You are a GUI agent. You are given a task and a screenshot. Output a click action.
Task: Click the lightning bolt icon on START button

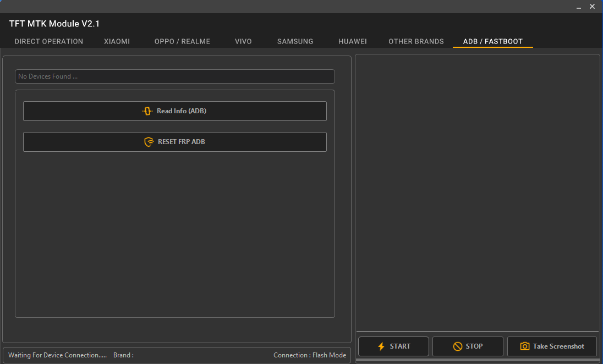point(381,346)
